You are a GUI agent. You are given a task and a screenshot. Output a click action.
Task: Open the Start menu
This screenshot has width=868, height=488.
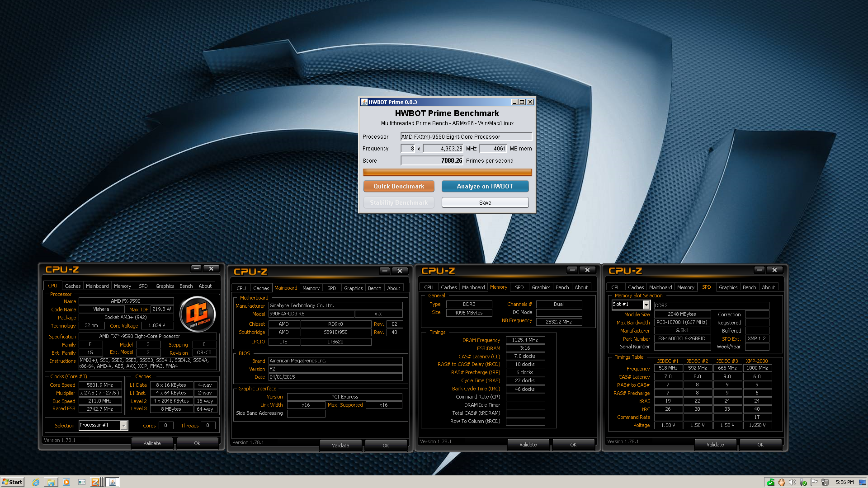tap(13, 482)
